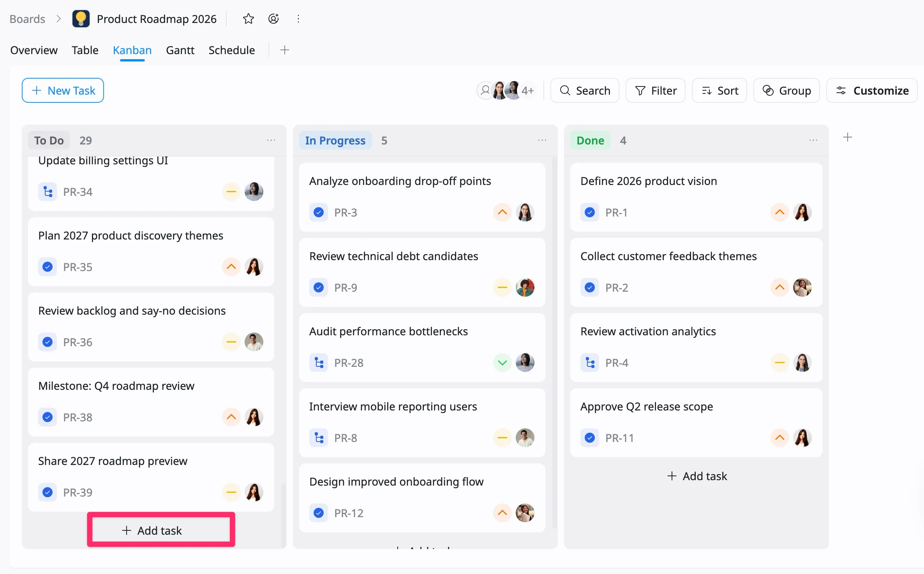
Task: Switch to the Table tab
Action: pyautogui.click(x=85, y=50)
